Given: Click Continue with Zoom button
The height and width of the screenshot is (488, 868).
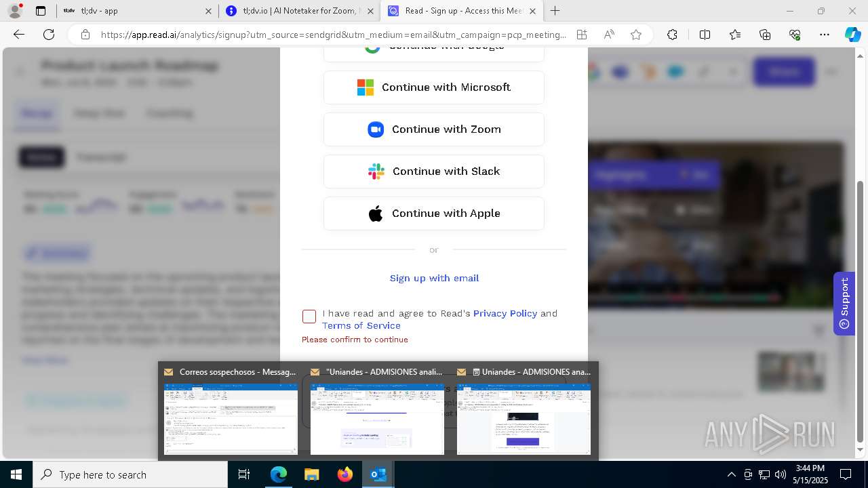Looking at the screenshot, I should tap(434, 129).
